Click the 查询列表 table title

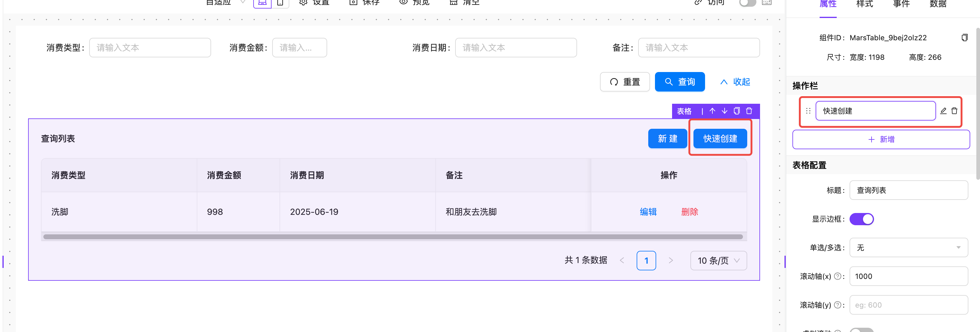[58, 139]
